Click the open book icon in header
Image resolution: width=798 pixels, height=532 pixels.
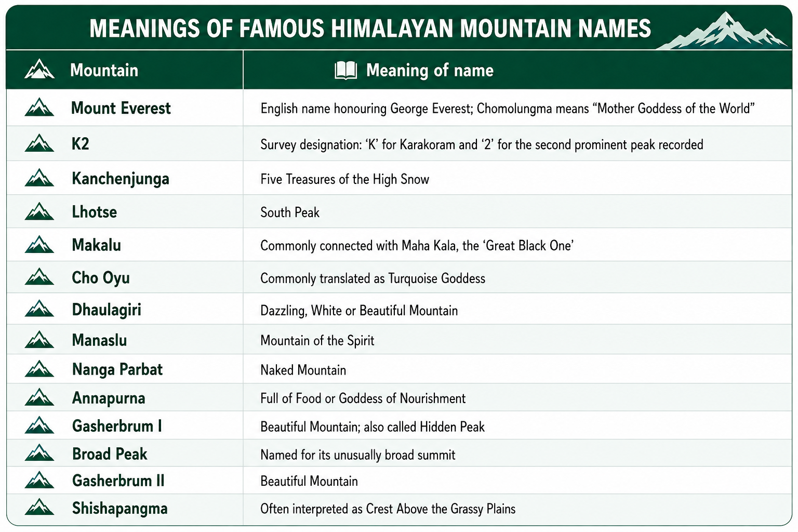pyautogui.click(x=346, y=70)
